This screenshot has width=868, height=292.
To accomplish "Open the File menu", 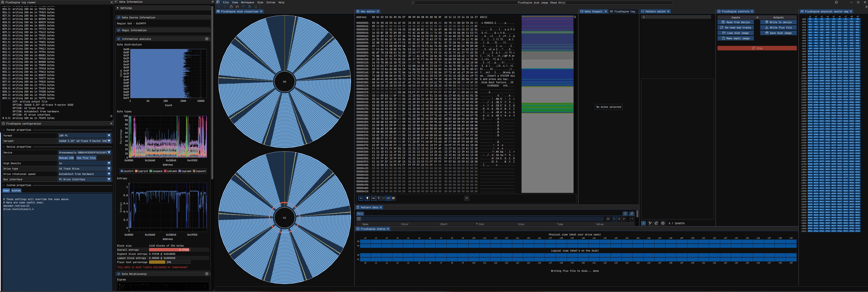I will (x=226, y=2).
